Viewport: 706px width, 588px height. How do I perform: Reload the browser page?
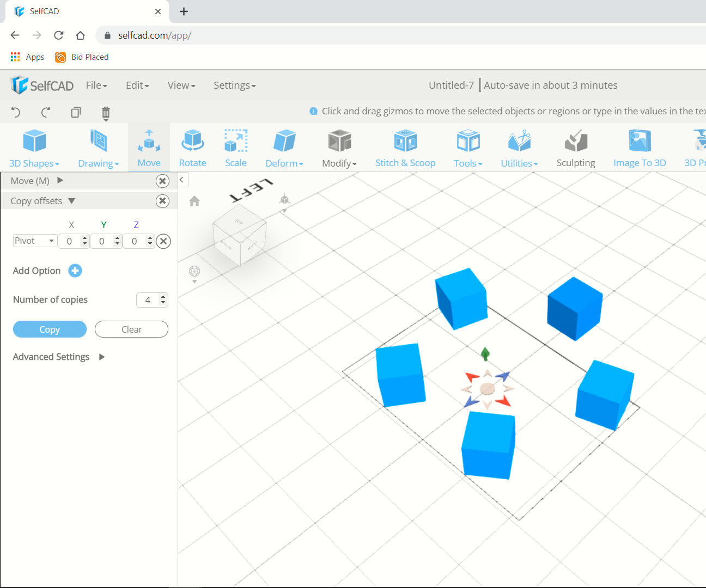pos(58,35)
